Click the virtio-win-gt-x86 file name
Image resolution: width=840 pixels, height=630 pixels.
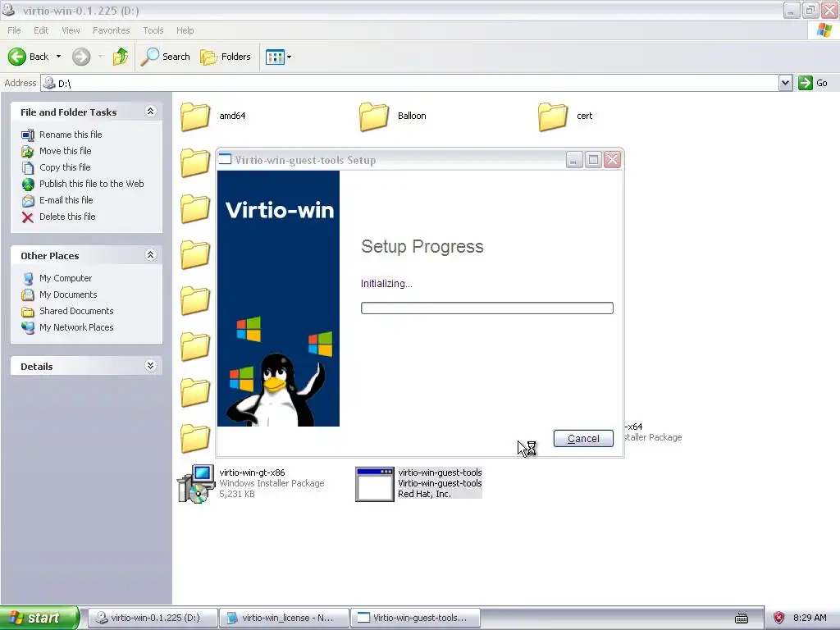point(252,472)
